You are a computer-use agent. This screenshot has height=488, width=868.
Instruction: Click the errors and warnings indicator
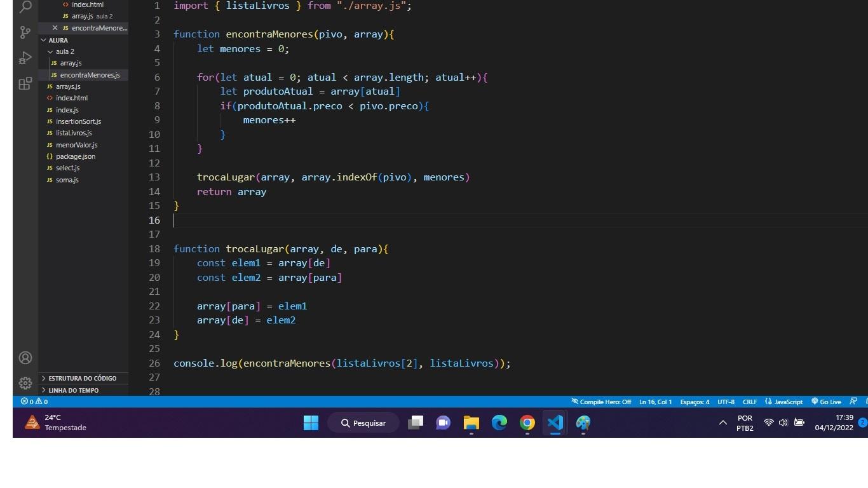34,402
